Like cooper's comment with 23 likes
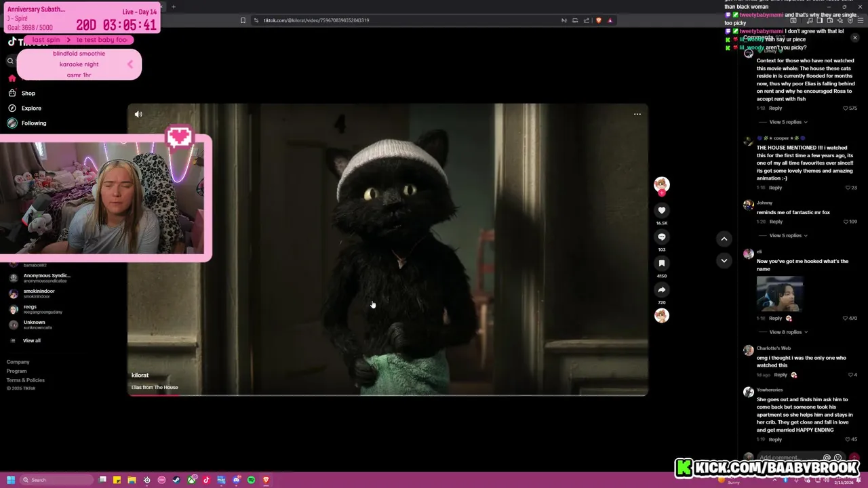The height and width of the screenshot is (488, 868). coord(848,188)
